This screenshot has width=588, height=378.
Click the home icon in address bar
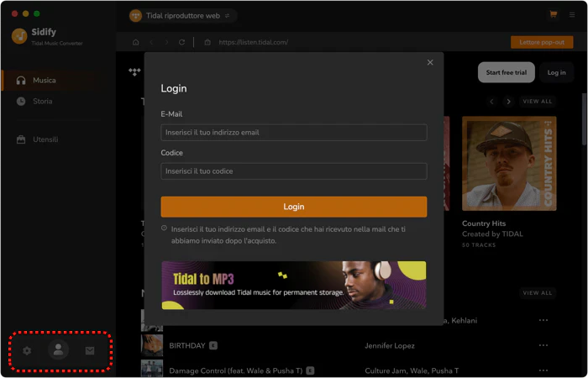(x=136, y=42)
